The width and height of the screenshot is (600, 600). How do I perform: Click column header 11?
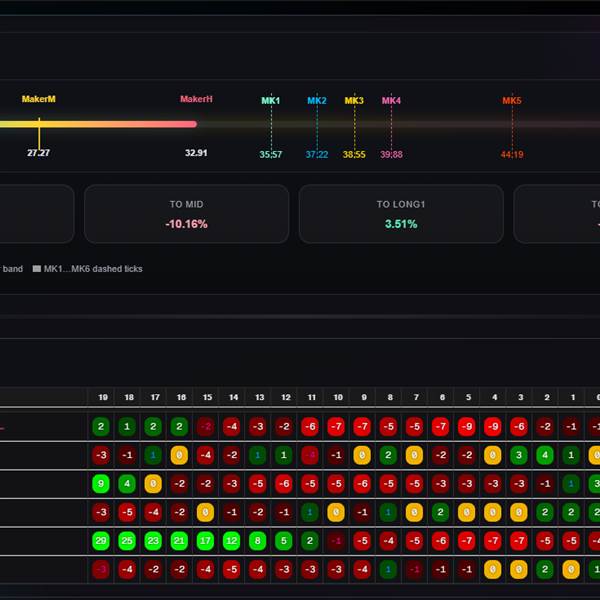tap(312, 397)
